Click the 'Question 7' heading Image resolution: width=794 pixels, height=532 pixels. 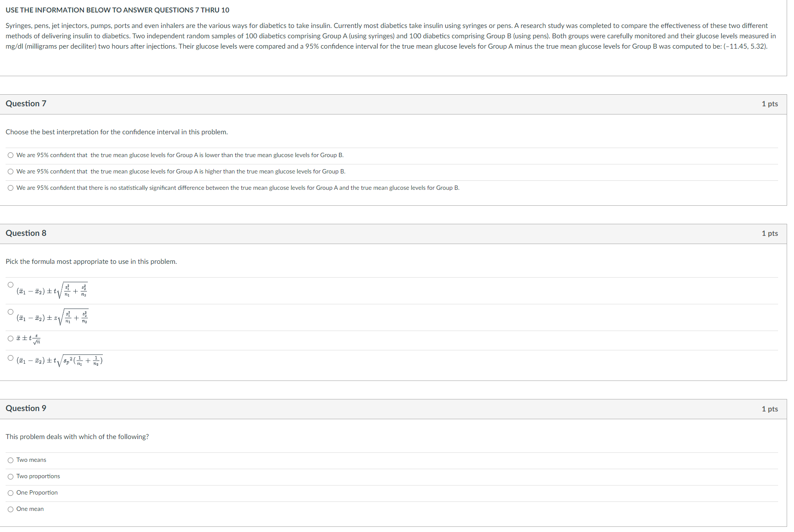(x=26, y=104)
